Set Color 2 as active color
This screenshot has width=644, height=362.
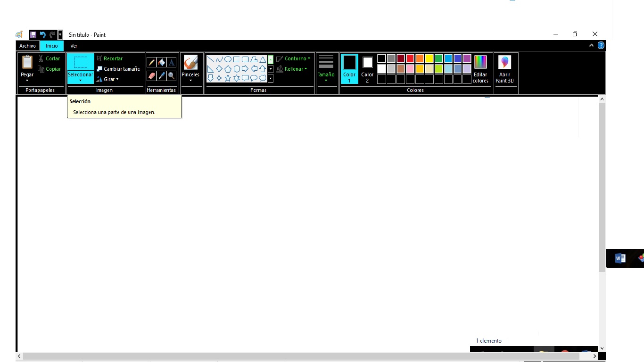click(x=367, y=69)
